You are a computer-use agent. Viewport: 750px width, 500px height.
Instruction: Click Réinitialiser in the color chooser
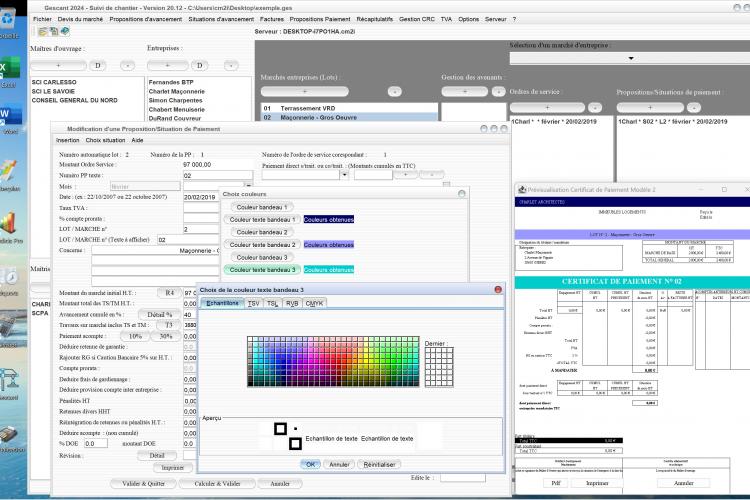coord(379,464)
